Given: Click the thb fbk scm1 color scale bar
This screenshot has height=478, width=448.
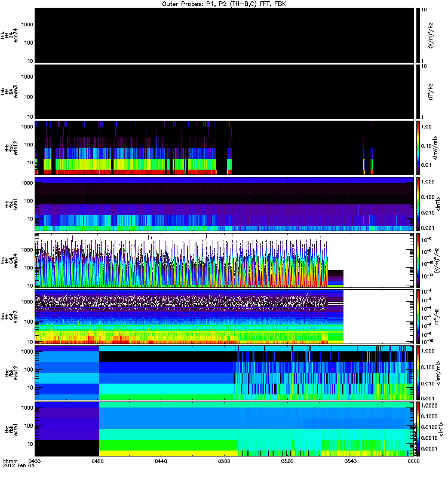Looking at the screenshot, I should (x=418, y=204).
